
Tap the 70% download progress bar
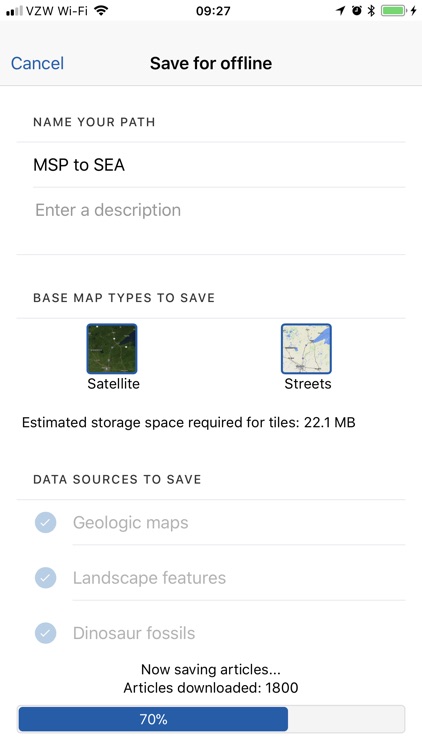211,719
